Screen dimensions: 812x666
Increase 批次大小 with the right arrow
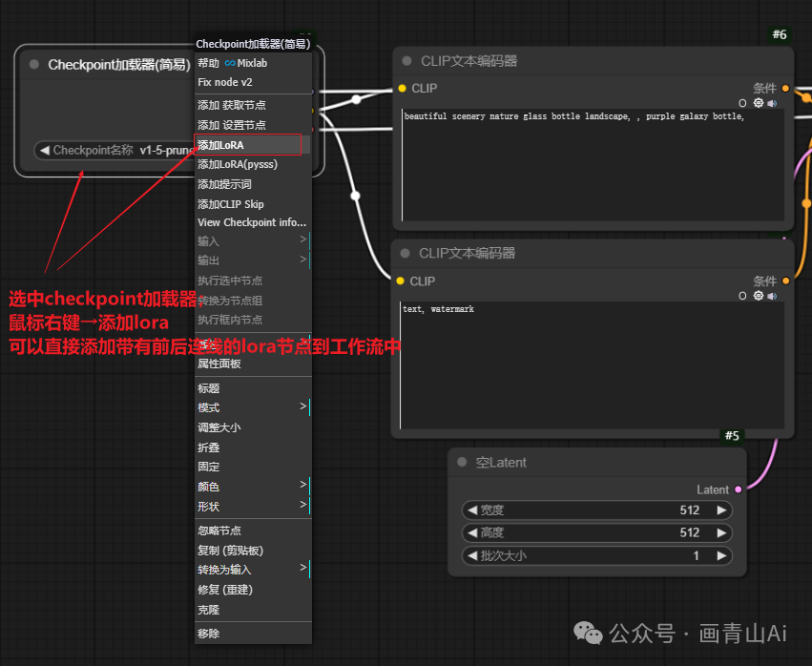(721, 555)
